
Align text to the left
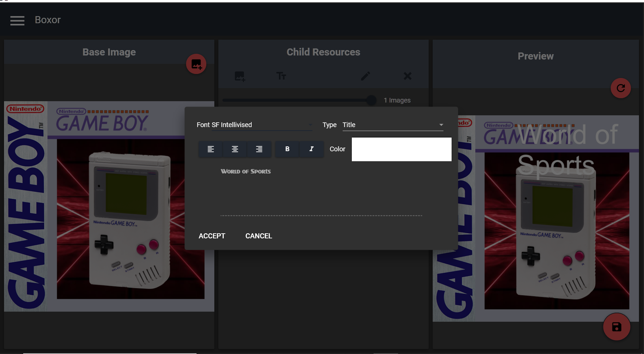211,149
